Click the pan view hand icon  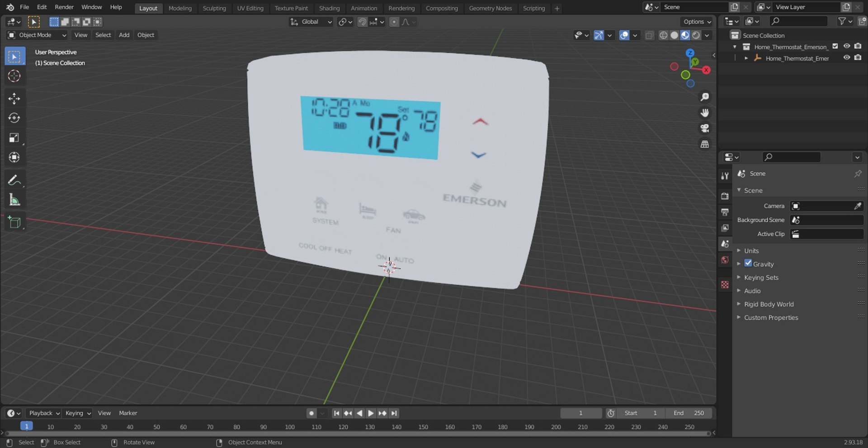704,113
